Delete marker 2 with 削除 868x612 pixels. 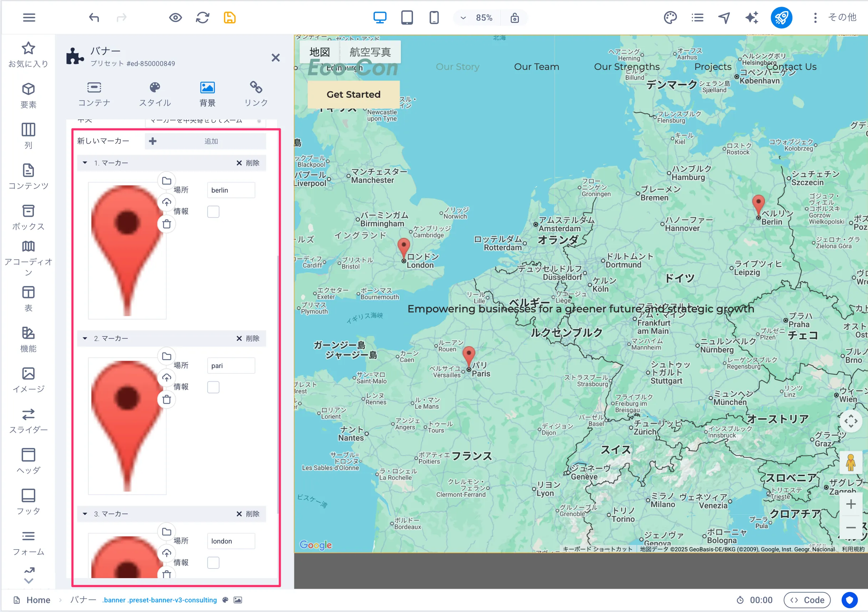pyautogui.click(x=248, y=338)
